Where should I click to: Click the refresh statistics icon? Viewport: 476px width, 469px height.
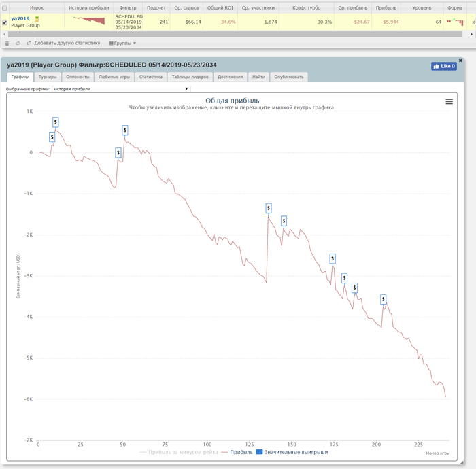coord(18,44)
